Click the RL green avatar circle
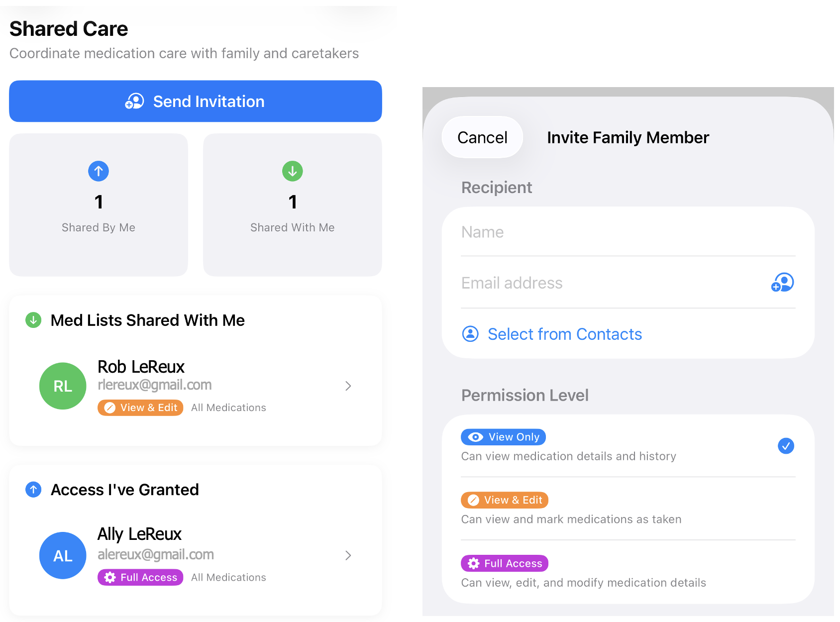This screenshot has width=840, height=622. (63, 386)
